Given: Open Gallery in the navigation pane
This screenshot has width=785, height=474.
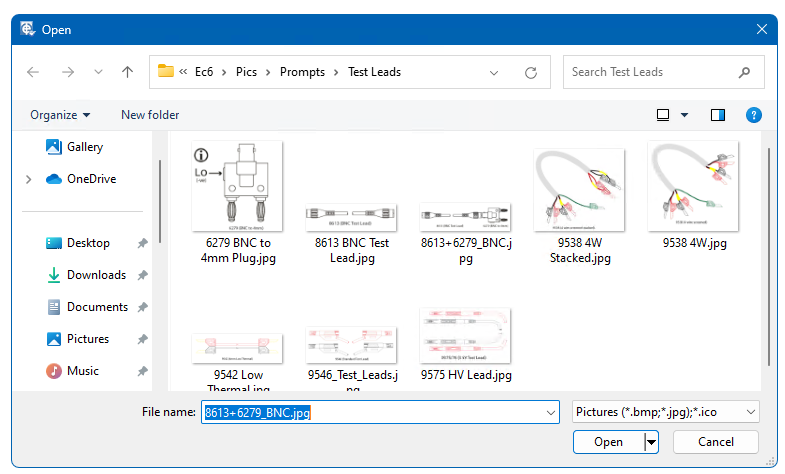Looking at the screenshot, I should pos(85,147).
